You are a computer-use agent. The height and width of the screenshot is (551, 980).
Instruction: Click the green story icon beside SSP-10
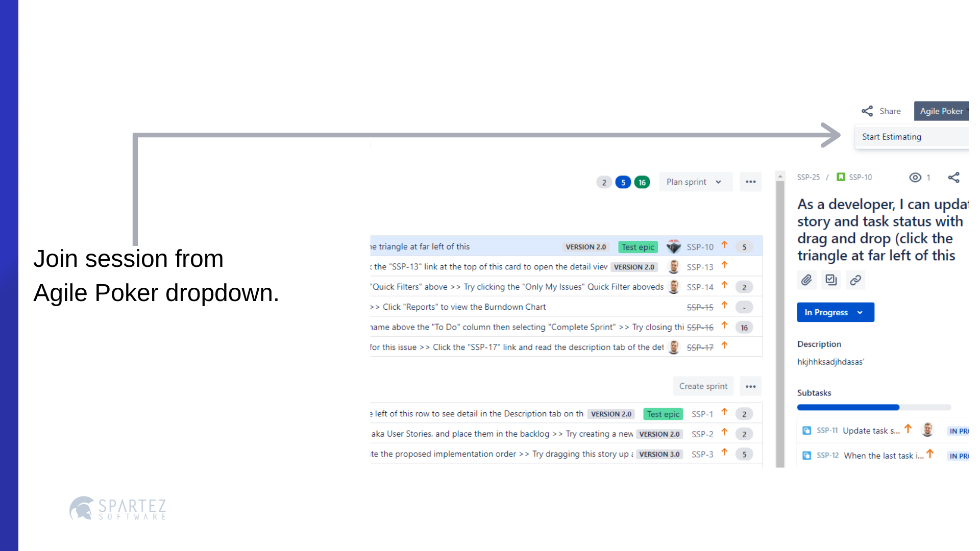click(x=841, y=177)
